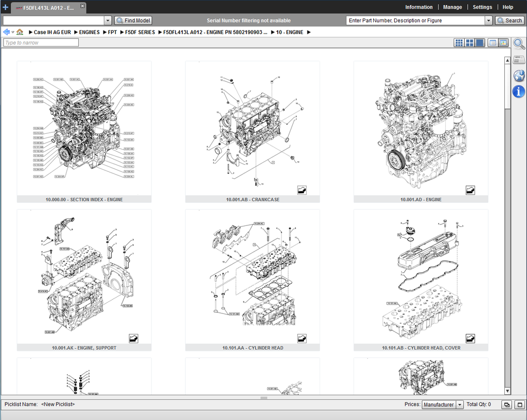
Task: Click the plus icon to add new tab
Action: [5, 7]
